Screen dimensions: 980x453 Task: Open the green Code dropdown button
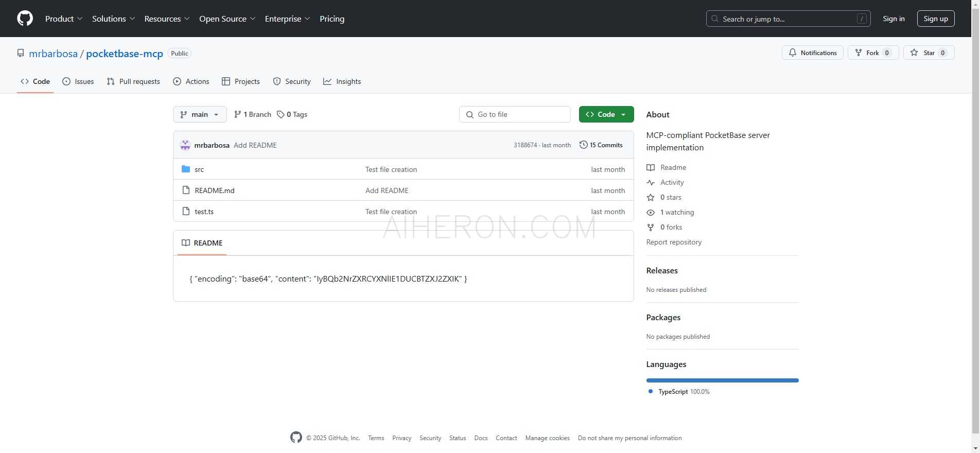coord(606,114)
